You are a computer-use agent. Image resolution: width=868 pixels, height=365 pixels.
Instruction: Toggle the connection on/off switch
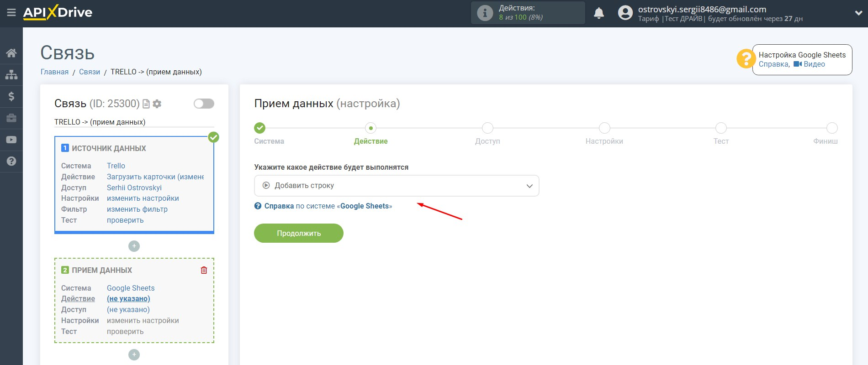click(204, 104)
